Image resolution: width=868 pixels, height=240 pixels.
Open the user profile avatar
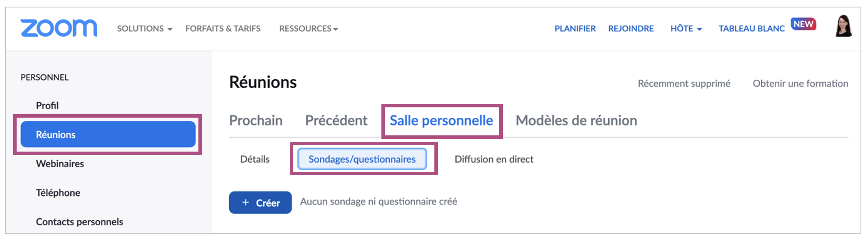click(x=843, y=26)
